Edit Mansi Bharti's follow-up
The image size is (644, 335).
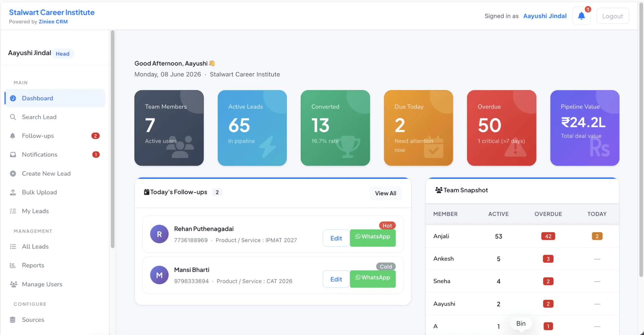click(x=336, y=279)
